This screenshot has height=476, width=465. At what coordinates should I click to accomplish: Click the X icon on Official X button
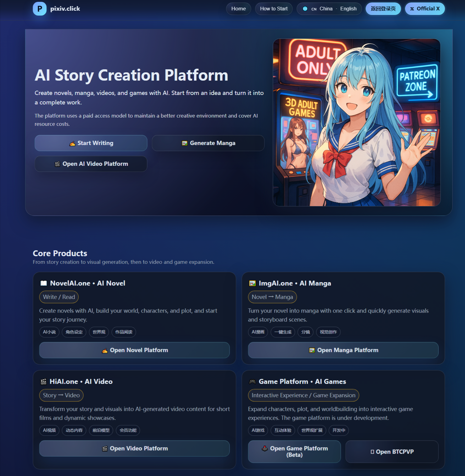click(412, 9)
